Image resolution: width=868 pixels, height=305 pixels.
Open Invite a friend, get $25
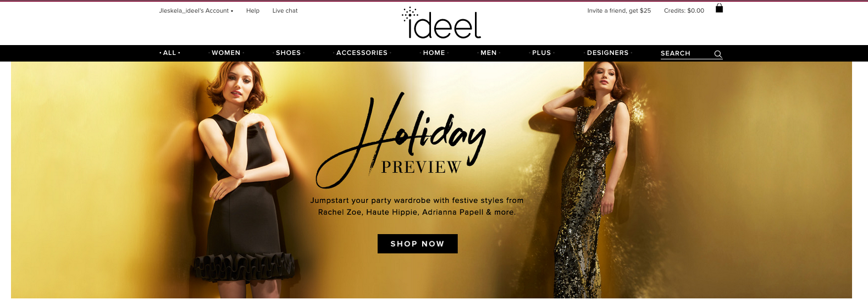(619, 10)
